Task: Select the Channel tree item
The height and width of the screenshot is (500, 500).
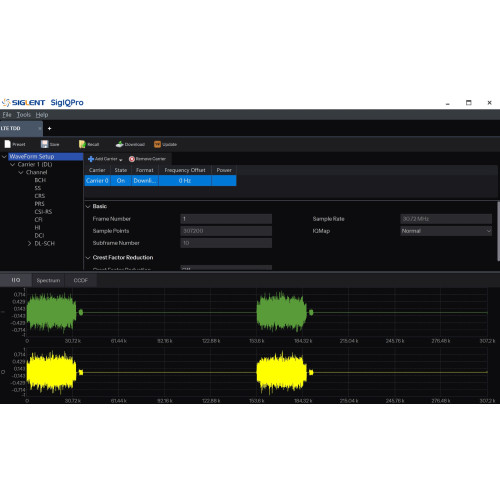Action: 36,172
